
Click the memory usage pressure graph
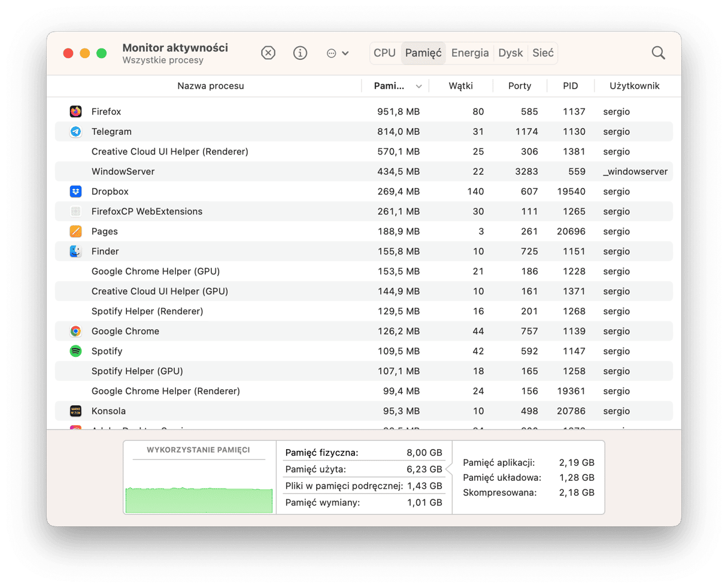tap(199, 499)
